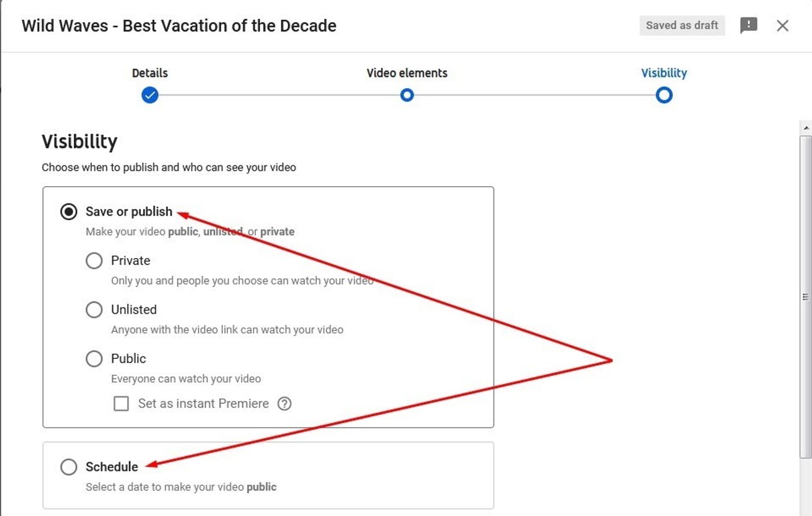Select the Unlisted visibility option
This screenshot has width=812, height=516.
click(x=94, y=310)
